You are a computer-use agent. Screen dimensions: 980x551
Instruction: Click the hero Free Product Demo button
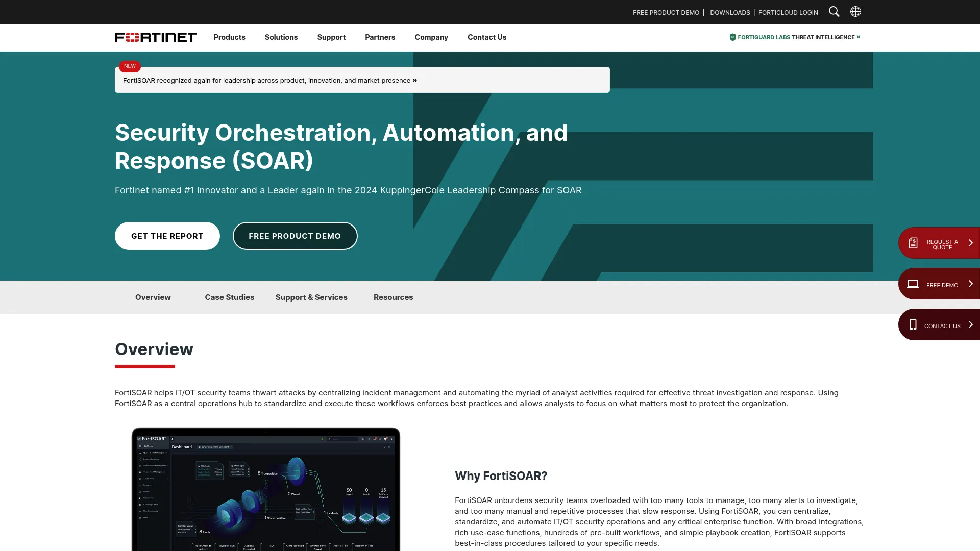pyautogui.click(x=295, y=236)
